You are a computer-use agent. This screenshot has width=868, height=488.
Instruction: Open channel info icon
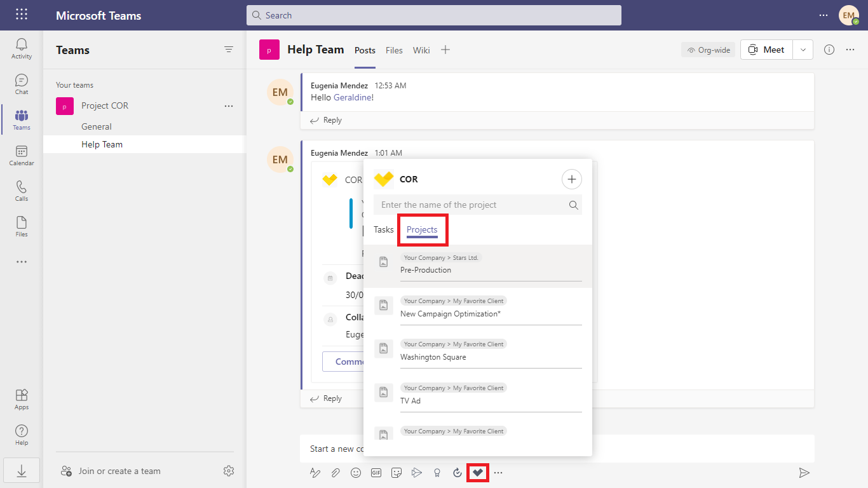[829, 50]
